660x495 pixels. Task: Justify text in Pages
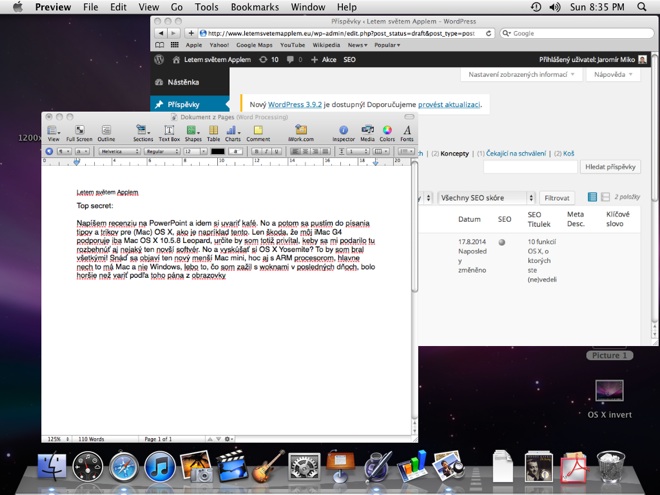point(325,151)
